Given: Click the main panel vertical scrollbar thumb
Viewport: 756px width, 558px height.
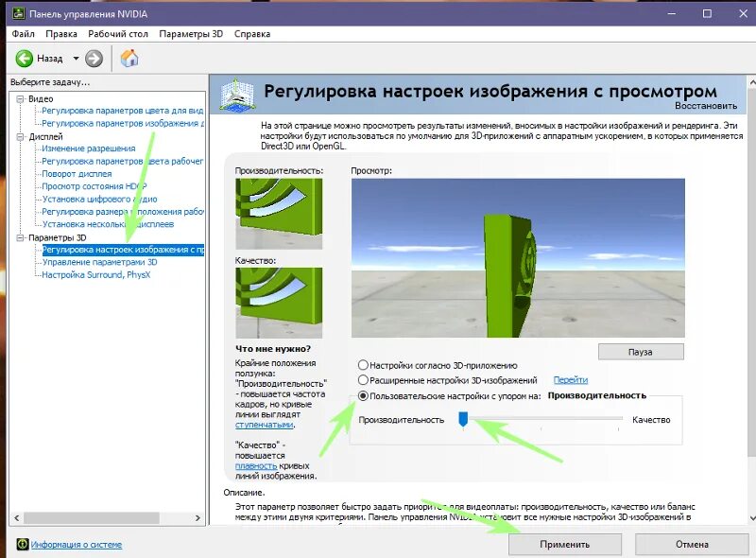Looking at the screenshot, I should tap(752, 272).
